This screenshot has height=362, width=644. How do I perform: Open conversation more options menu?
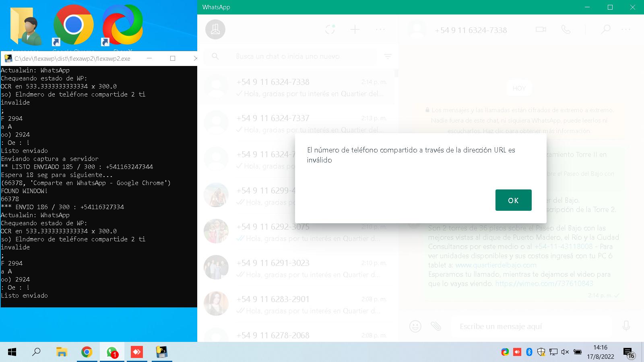[x=626, y=29]
